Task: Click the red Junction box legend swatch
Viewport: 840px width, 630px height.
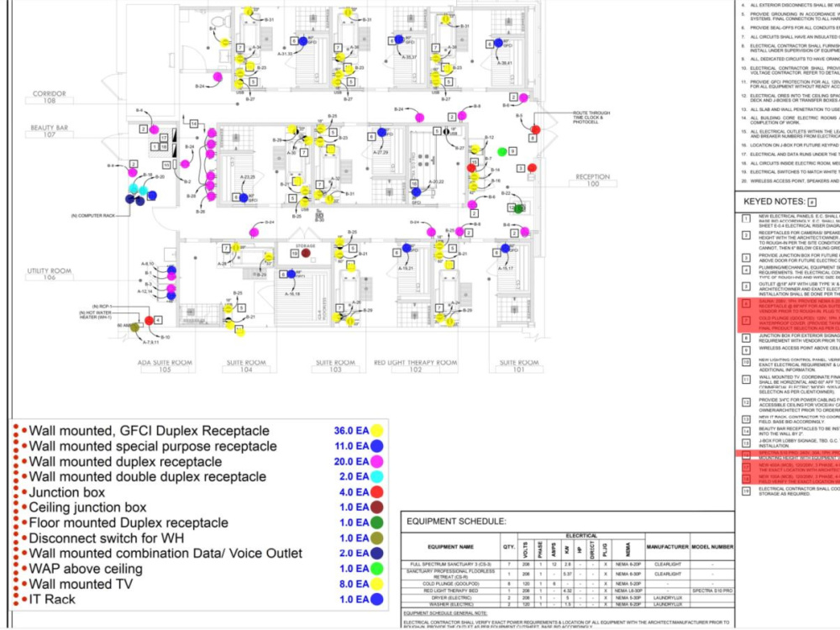Action: pos(377,491)
